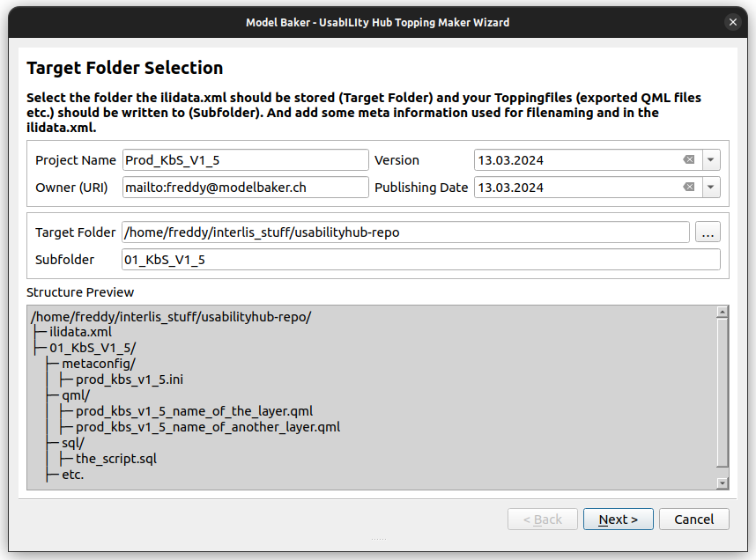Select prod_kbs_v1_5.ini in the preview
Viewport: 756px width, 560px height.
[x=130, y=379]
